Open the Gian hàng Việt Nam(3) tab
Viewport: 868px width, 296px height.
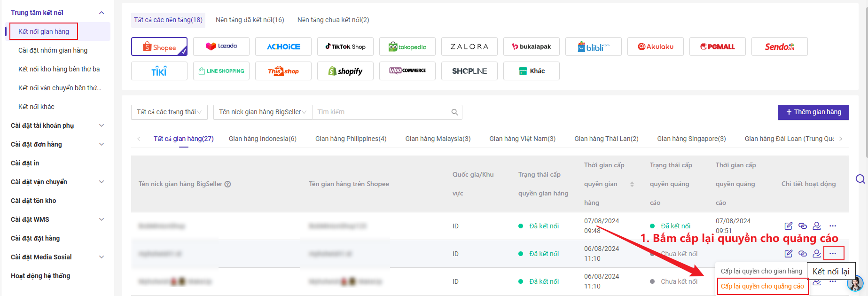[x=523, y=139]
